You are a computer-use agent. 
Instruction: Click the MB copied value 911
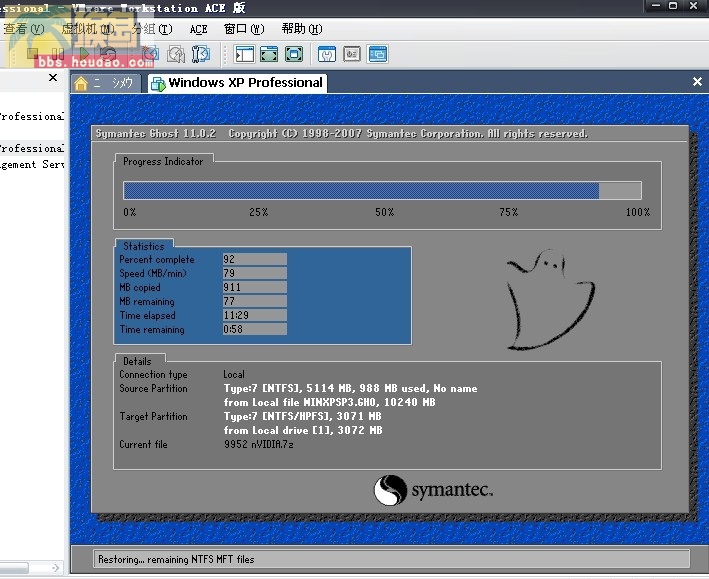point(255,287)
